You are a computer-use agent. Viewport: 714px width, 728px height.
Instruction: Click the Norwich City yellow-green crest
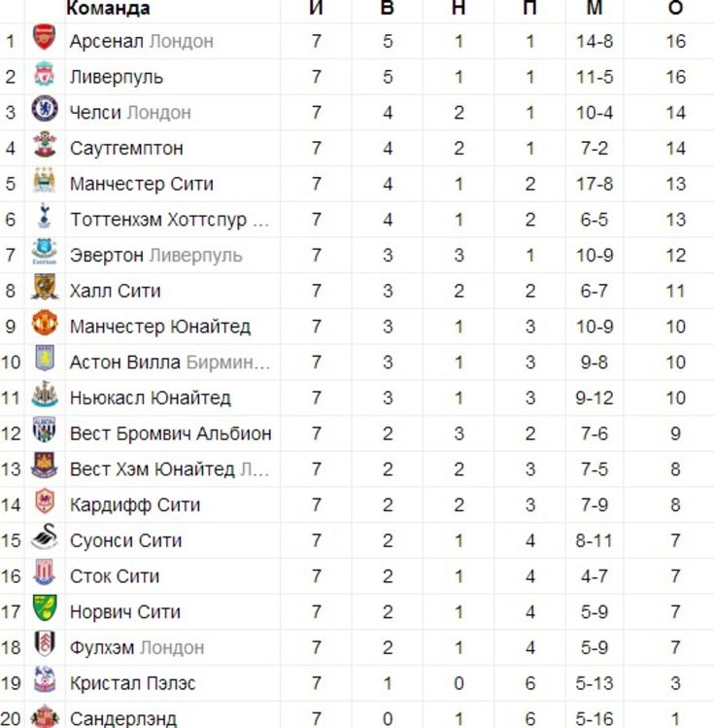[45, 607]
